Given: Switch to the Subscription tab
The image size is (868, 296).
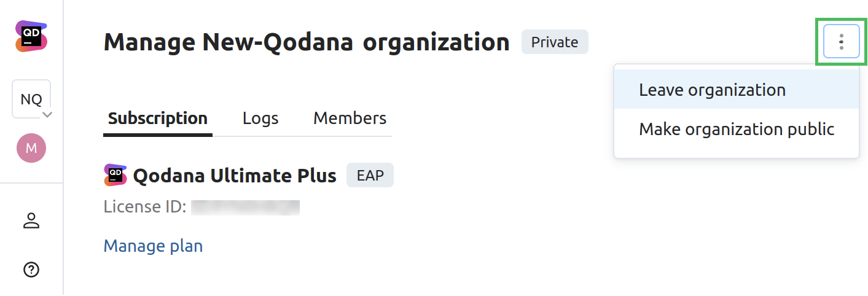Looking at the screenshot, I should click(x=158, y=118).
